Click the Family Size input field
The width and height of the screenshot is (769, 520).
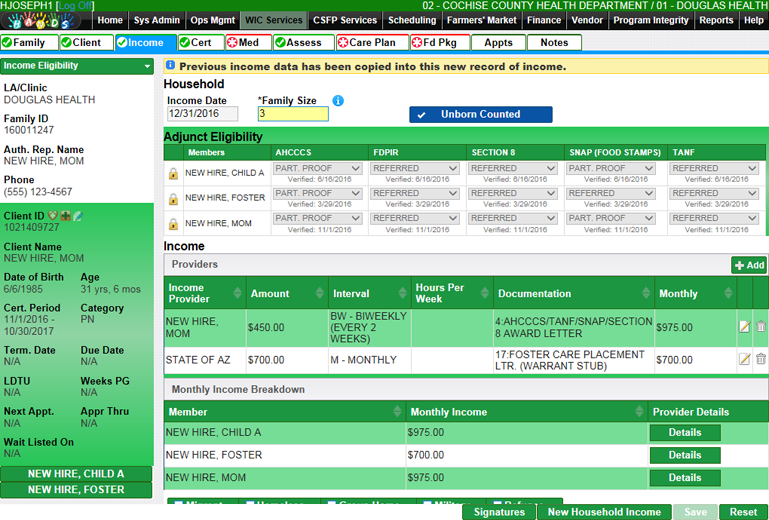(293, 114)
